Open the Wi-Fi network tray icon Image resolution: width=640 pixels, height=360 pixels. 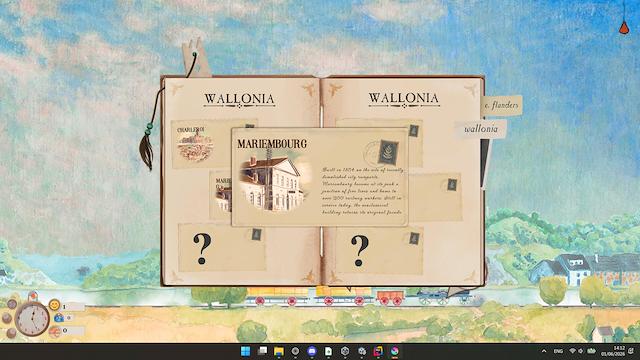click(x=572, y=351)
